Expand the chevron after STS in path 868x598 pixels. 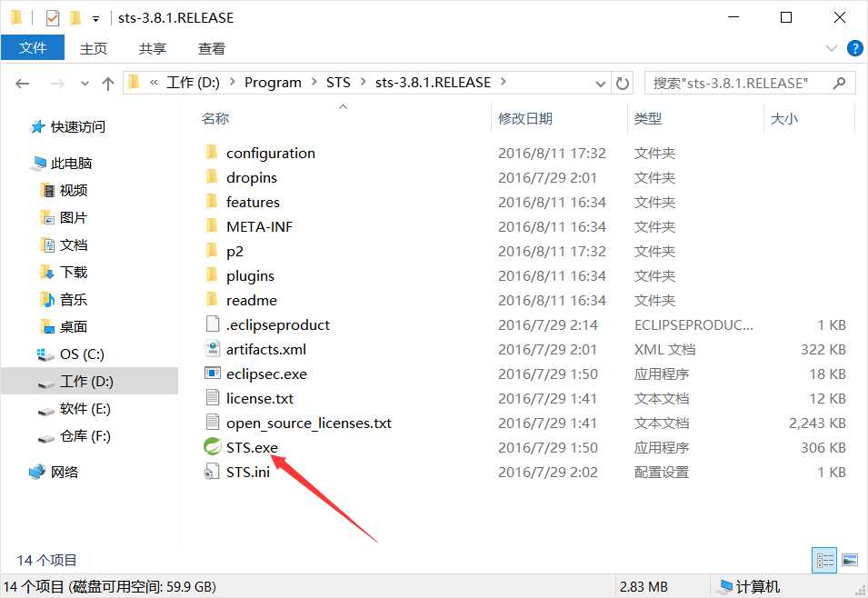click(x=364, y=82)
